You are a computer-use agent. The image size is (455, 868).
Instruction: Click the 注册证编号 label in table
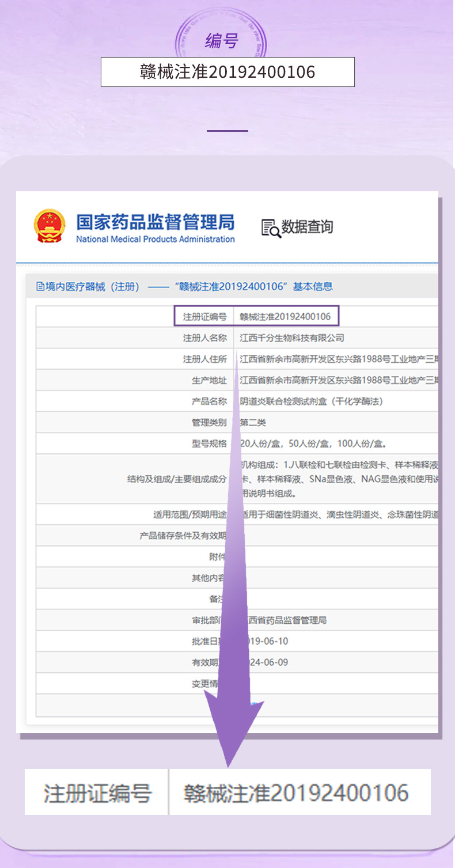[204, 316]
